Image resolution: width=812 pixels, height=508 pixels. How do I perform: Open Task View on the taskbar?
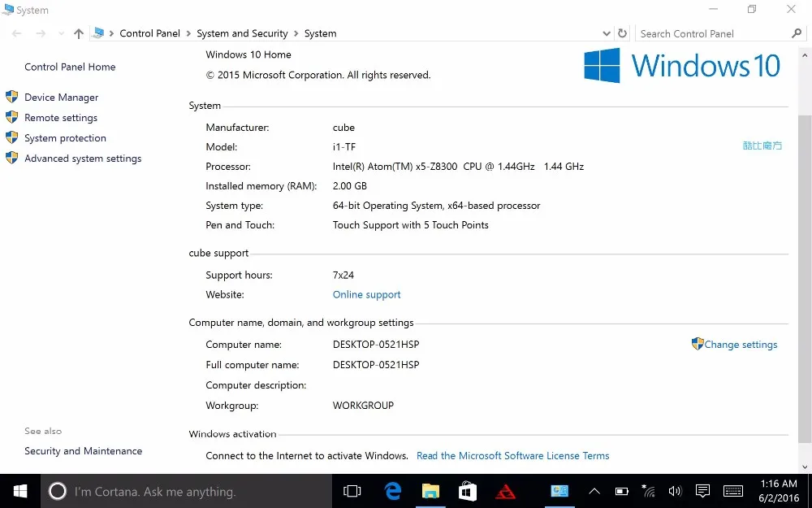pyautogui.click(x=352, y=491)
